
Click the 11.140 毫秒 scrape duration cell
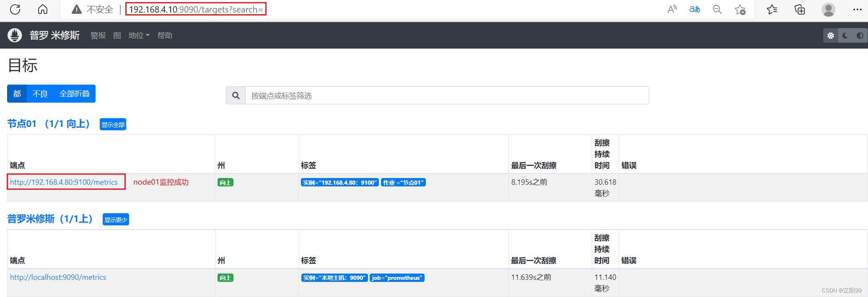coord(605,283)
